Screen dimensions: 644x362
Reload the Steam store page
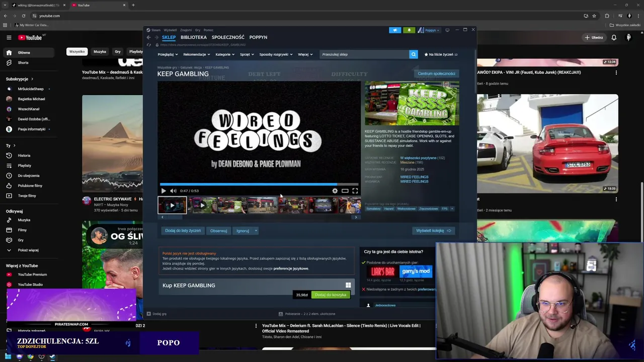149,45
